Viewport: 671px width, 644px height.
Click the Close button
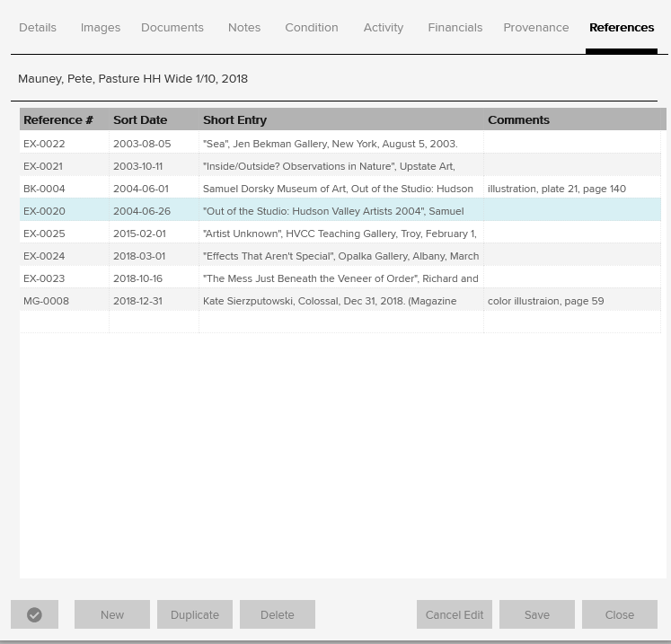point(620,614)
